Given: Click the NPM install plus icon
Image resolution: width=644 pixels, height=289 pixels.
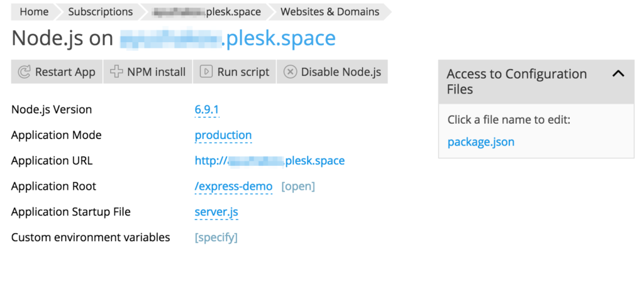Looking at the screenshot, I should coord(116,72).
